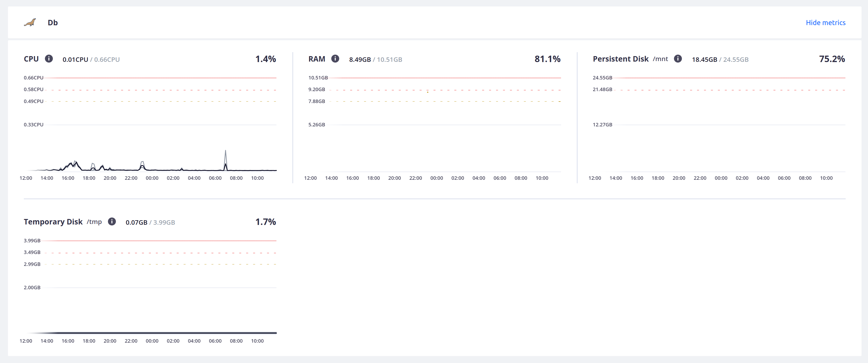Click the RAM usage 81.1% value
This screenshot has height=363, width=868.
[x=547, y=59]
